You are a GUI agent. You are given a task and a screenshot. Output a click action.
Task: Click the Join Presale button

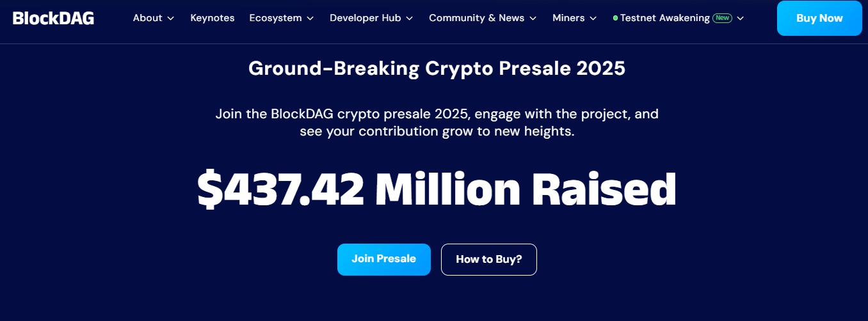click(384, 259)
